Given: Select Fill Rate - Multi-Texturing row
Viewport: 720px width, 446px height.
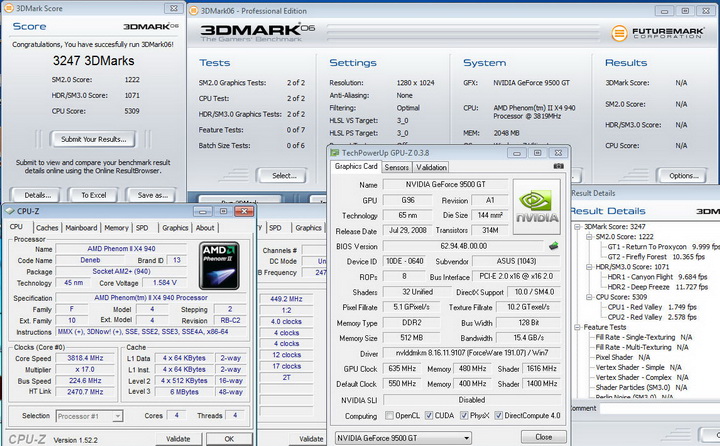Looking at the screenshot, I should [x=642, y=347].
